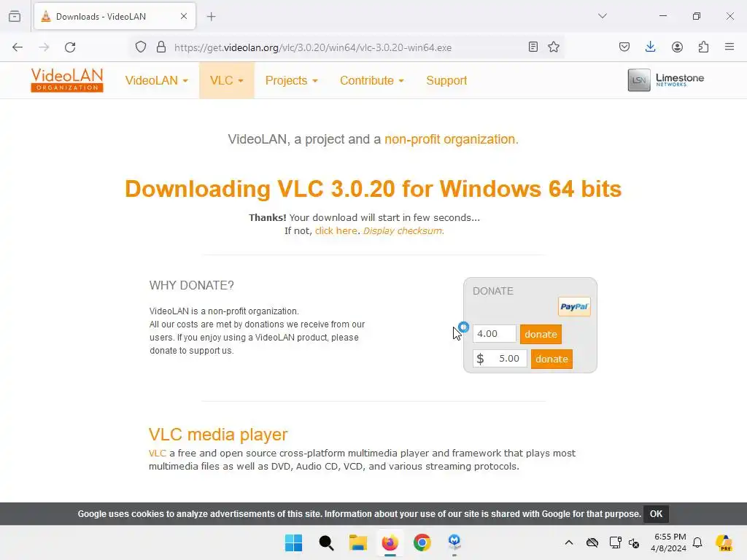Follow the VLC link in description
Screen dimensions: 747x560
pyautogui.click(x=158, y=453)
